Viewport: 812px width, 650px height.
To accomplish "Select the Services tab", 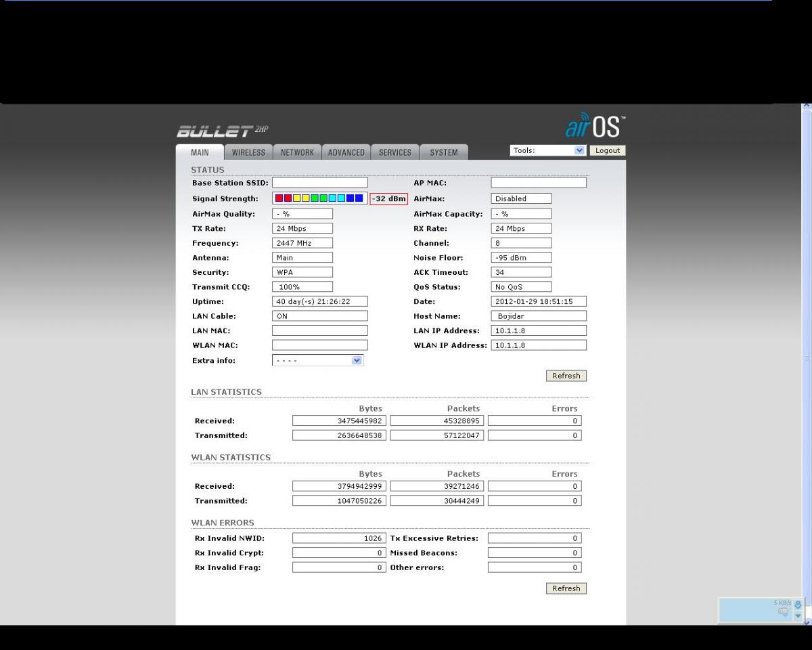I will coord(395,152).
